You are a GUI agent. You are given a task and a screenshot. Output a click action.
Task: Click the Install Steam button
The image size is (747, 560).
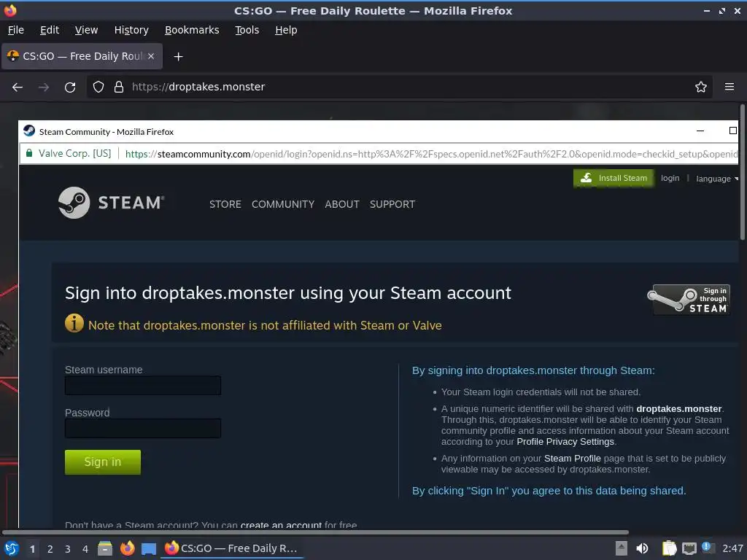coord(613,178)
